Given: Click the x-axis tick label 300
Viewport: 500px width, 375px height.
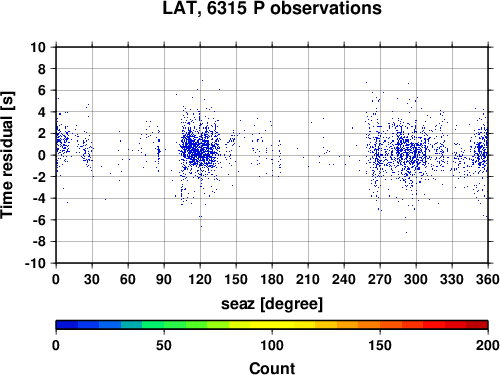Looking at the screenshot, I should 416,279.
